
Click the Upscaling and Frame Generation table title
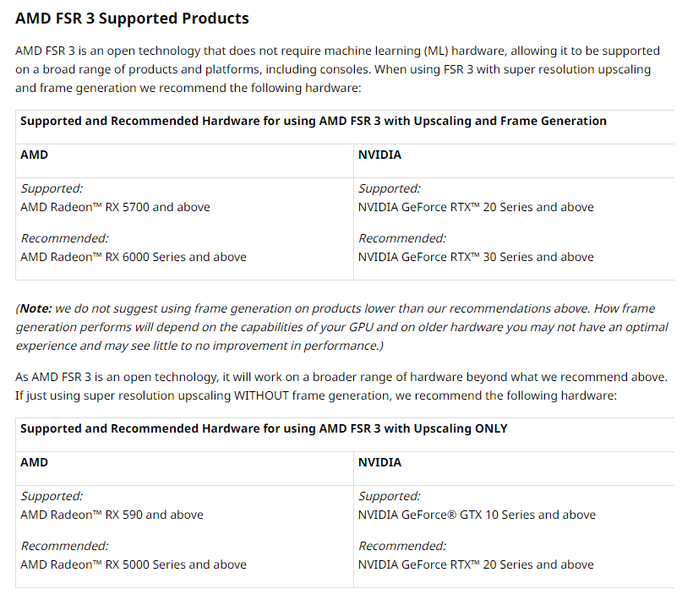[x=313, y=121]
